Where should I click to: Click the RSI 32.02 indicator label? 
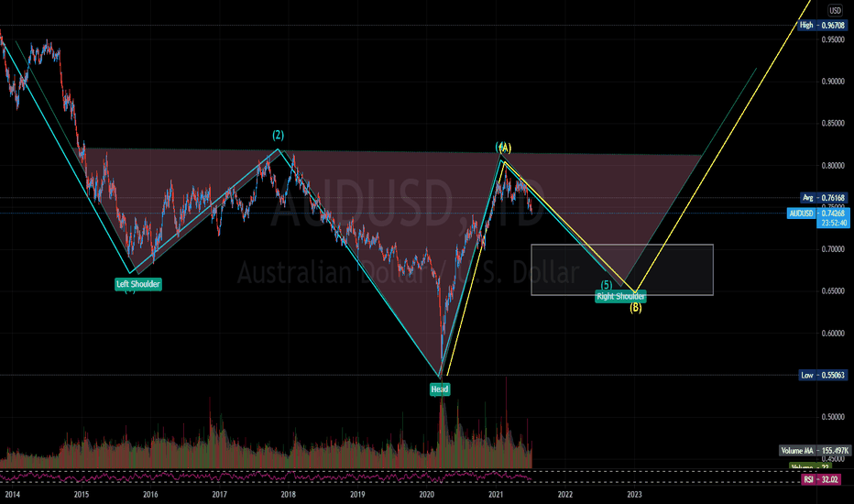click(x=821, y=479)
